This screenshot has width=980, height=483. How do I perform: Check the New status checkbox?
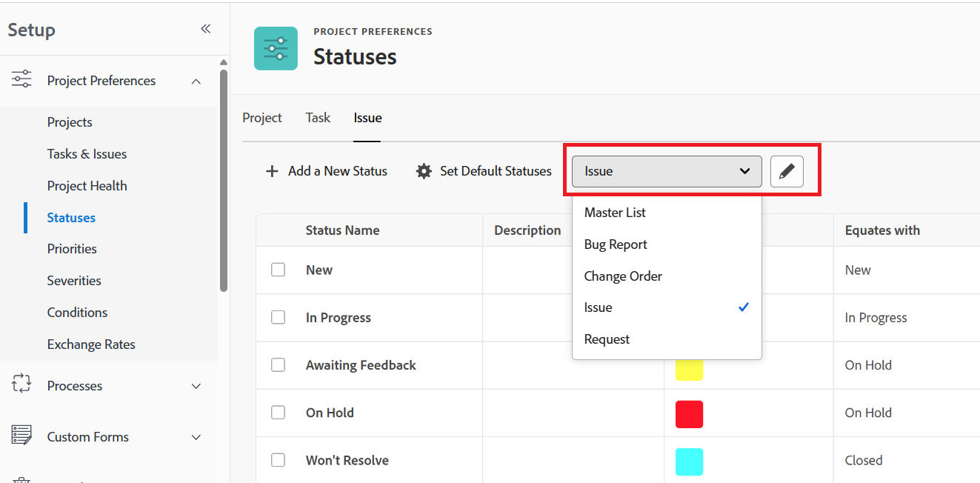tap(278, 270)
